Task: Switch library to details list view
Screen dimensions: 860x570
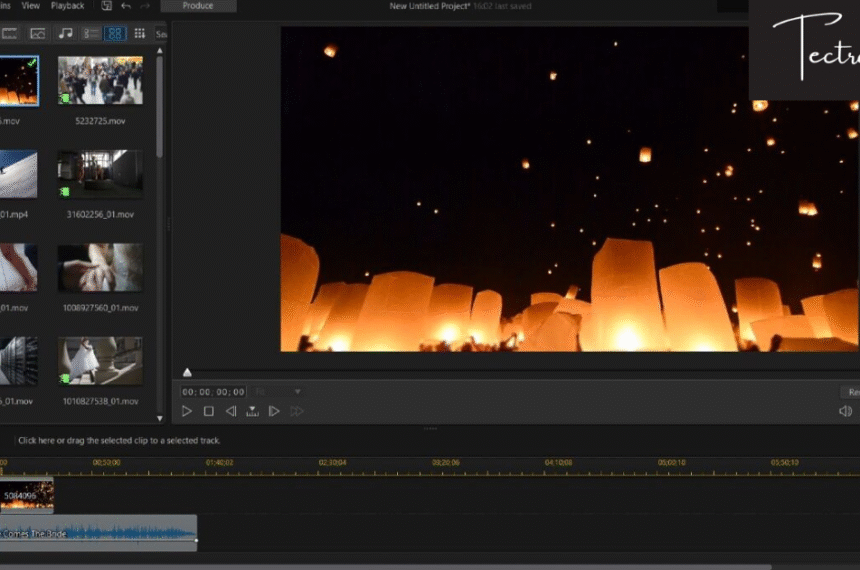Action: pos(90,33)
